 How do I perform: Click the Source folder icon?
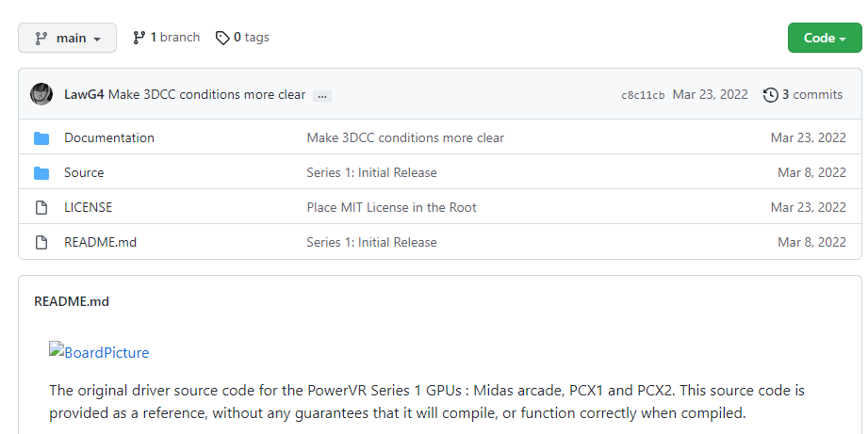point(41,173)
